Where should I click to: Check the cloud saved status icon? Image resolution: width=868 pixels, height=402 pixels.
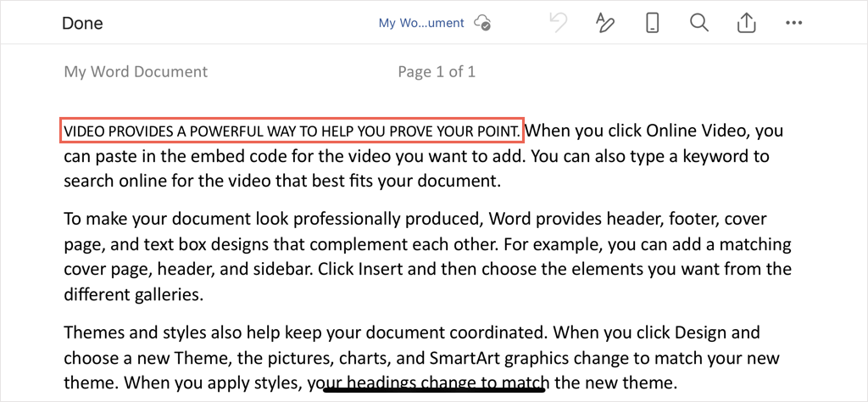(482, 23)
